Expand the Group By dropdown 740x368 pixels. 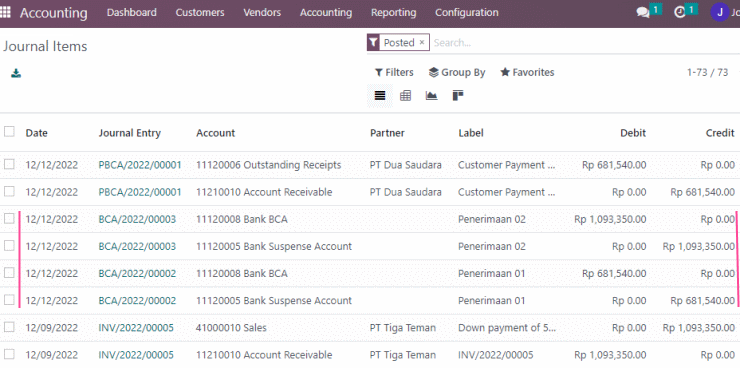457,72
